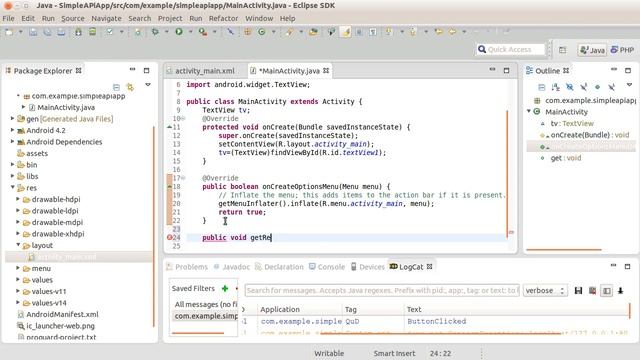Click the Save toolbar icon
The width and height of the screenshot is (640, 360).
[33, 32]
